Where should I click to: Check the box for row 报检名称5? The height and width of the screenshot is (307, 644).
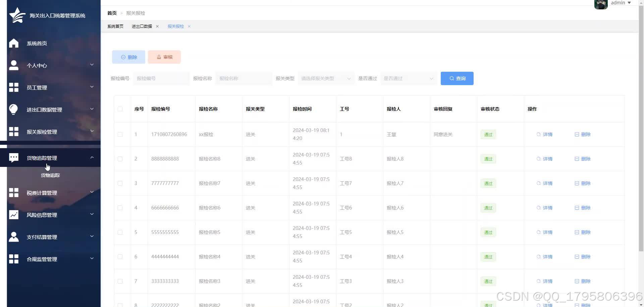pos(120,232)
